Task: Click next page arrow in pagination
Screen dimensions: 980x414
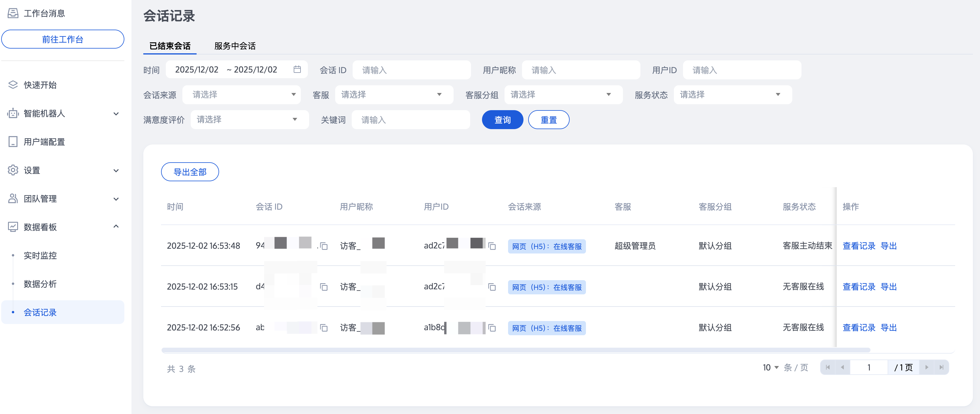Action: point(926,367)
